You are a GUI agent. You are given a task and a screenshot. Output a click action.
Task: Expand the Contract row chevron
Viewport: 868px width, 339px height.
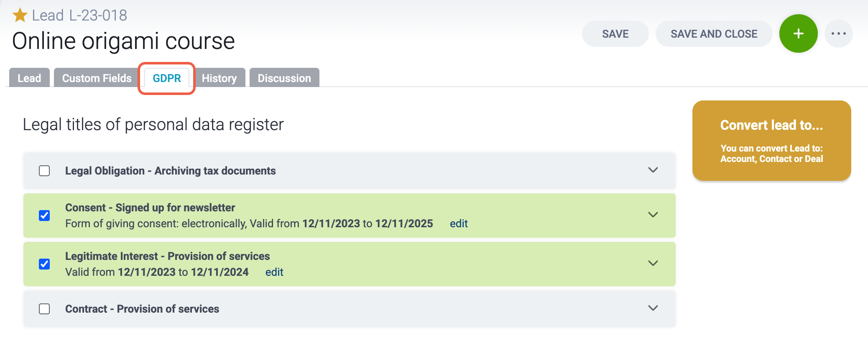click(x=653, y=308)
